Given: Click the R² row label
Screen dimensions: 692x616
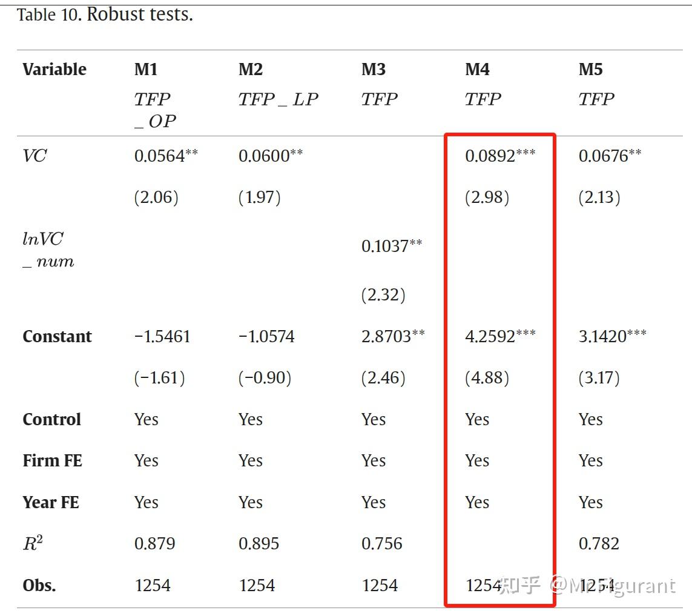Looking at the screenshot, I should click(33, 543).
